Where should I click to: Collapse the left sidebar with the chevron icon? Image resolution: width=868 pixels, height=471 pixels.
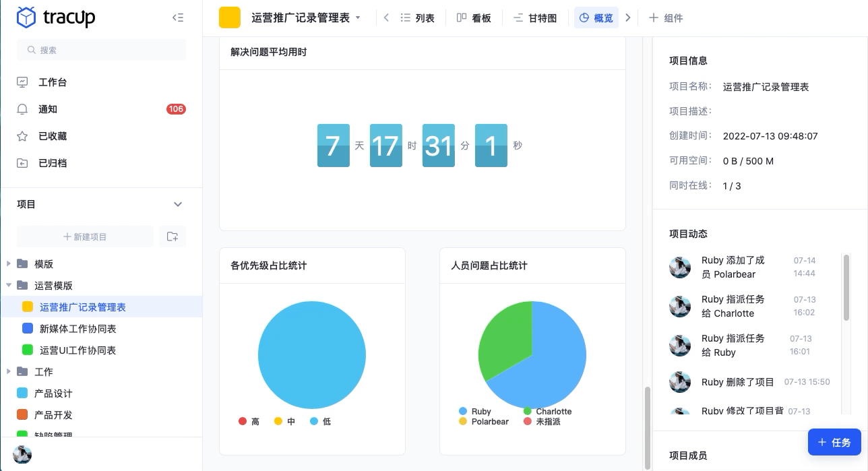pyautogui.click(x=178, y=18)
